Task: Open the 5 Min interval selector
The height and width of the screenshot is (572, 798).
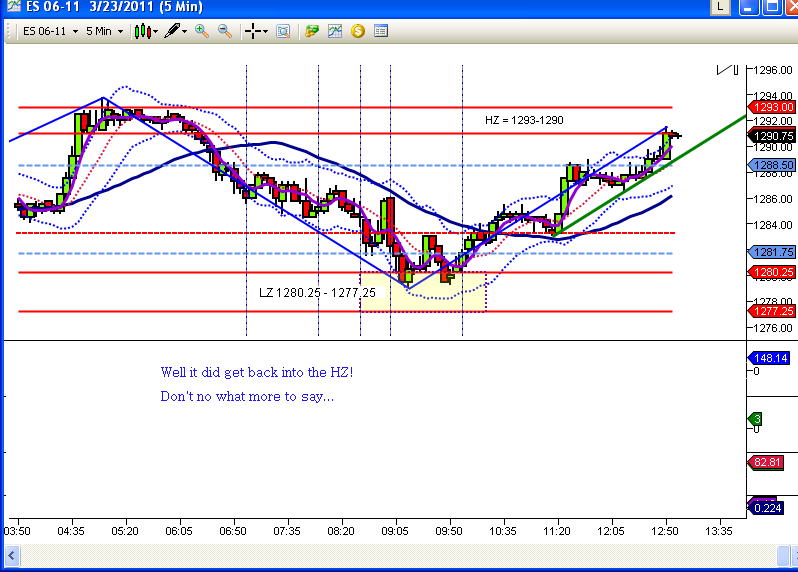Action: click(104, 32)
